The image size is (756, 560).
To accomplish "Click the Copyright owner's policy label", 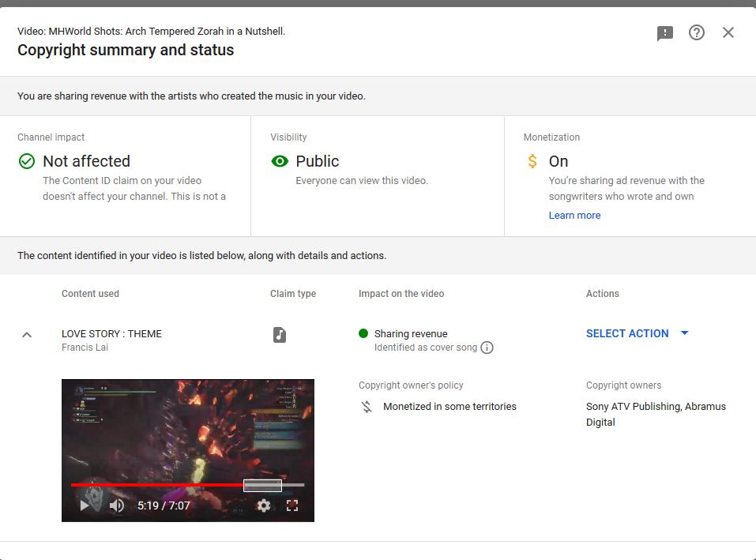I will [411, 385].
